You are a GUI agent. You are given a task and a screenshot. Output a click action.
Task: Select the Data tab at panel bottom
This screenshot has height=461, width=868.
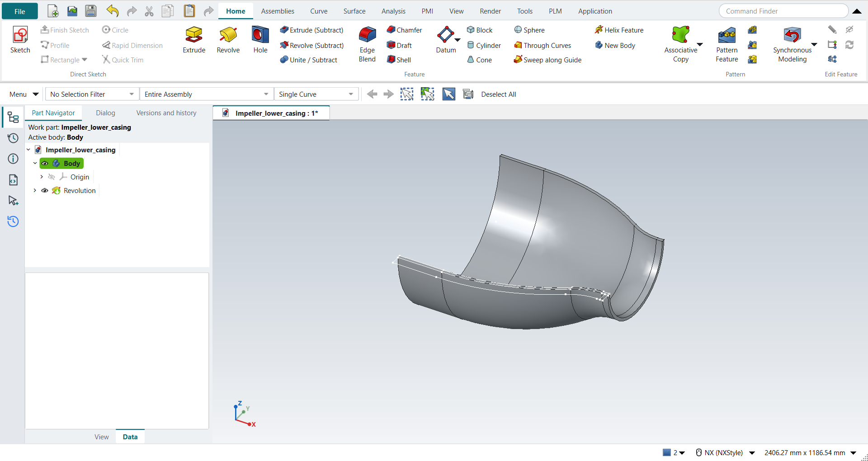(x=130, y=437)
